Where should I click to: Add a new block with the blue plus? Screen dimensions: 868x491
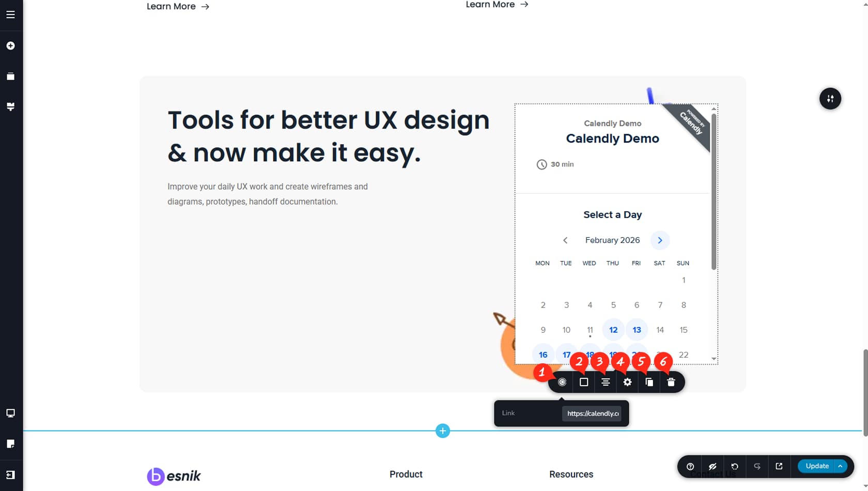pos(443,431)
